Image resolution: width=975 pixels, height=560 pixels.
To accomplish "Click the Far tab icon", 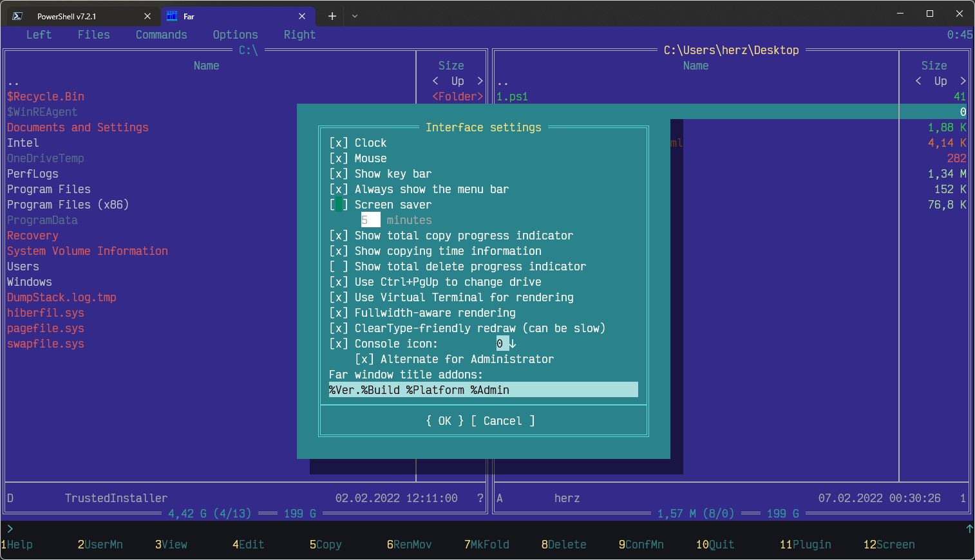I will (172, 16).
